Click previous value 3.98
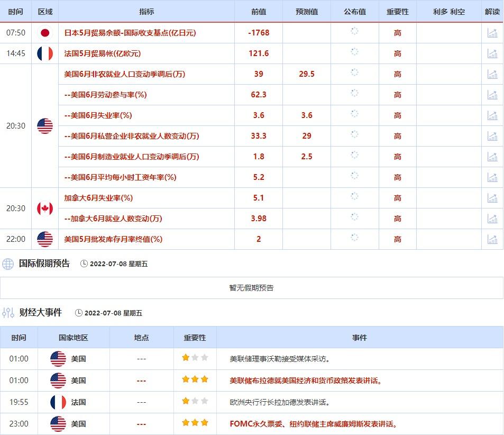This screenshot has width=504, height=435. pyautogui.click(x=259, y=219)
